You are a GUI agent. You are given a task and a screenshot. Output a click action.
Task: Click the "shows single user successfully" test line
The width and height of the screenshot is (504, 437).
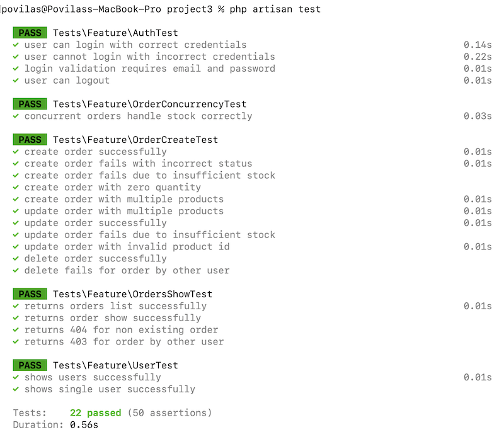click(x=110, y=390)
